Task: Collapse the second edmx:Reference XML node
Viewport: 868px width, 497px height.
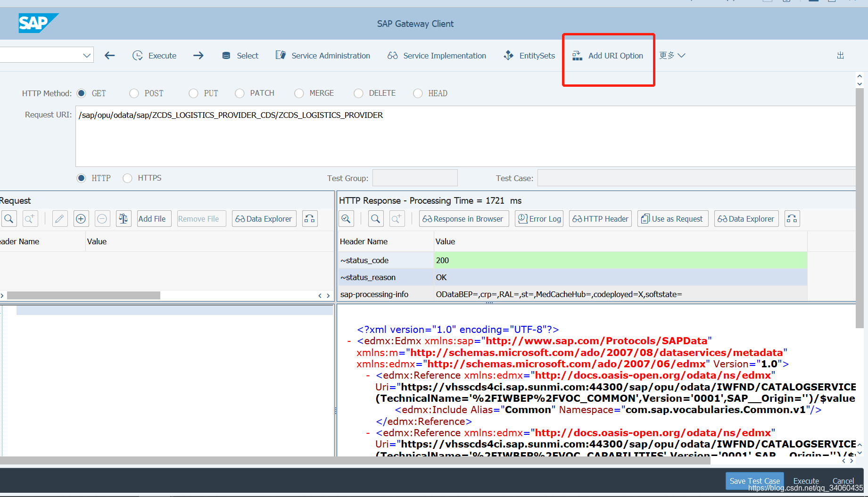Action: tap(368, 433)
